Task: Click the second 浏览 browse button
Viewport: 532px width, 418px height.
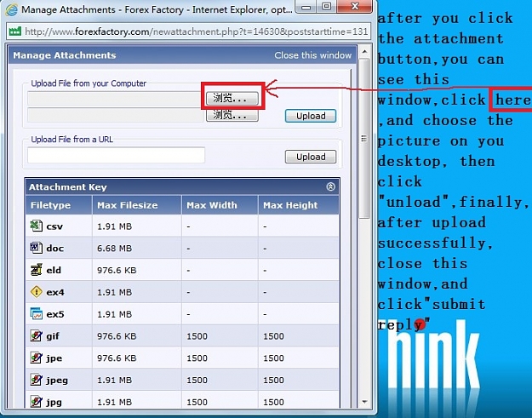Action: [232, 115]
